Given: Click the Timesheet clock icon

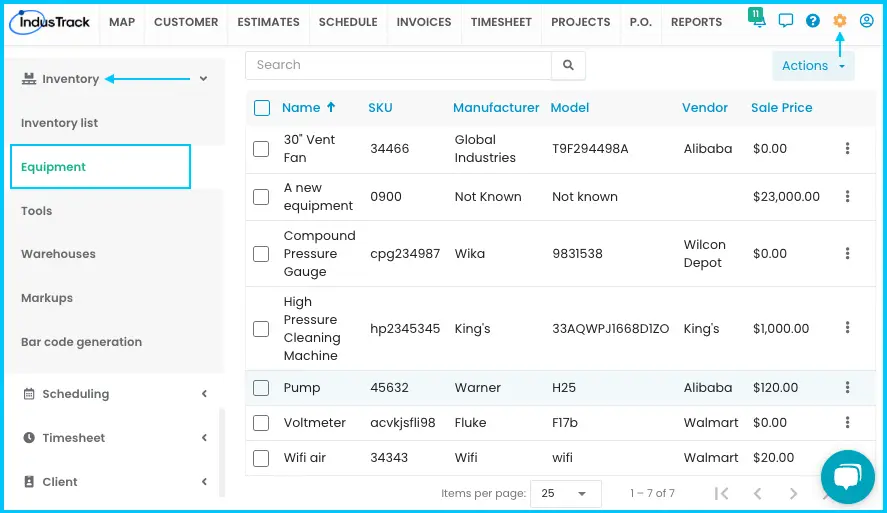Looking at the screenshot, I should point(29,437).
